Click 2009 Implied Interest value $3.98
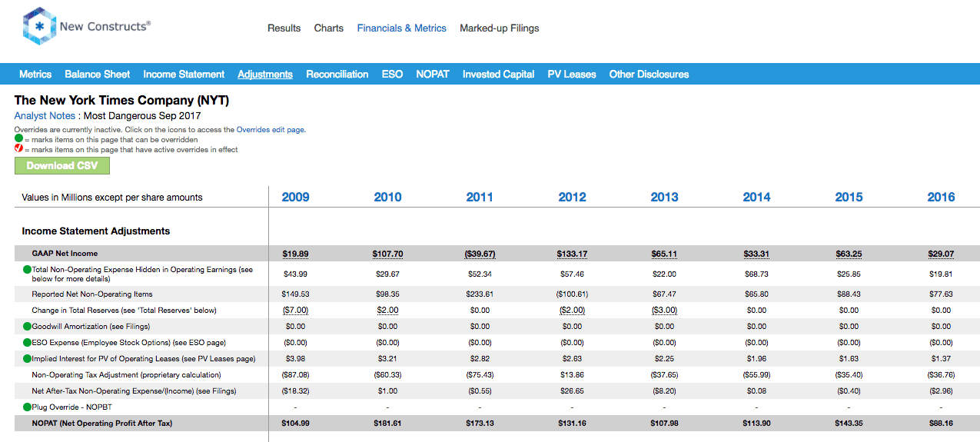980x442 pixels. [296, 359]
